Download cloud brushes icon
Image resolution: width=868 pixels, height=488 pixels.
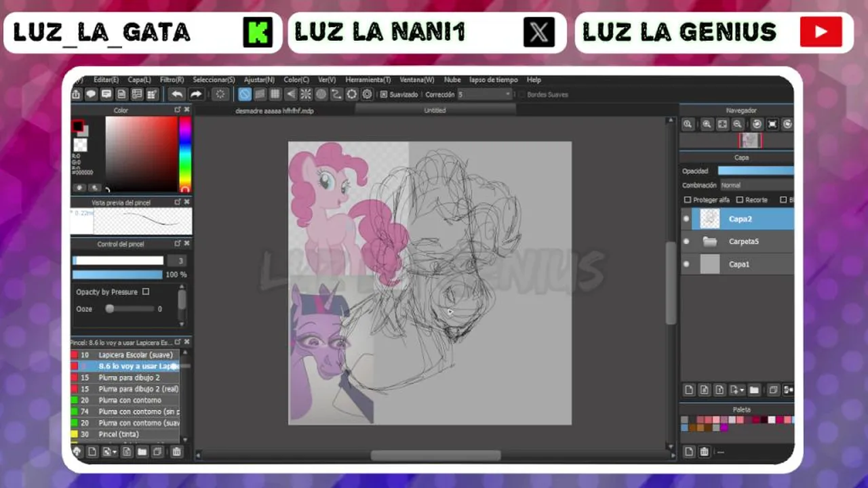[x=77, y=451]
